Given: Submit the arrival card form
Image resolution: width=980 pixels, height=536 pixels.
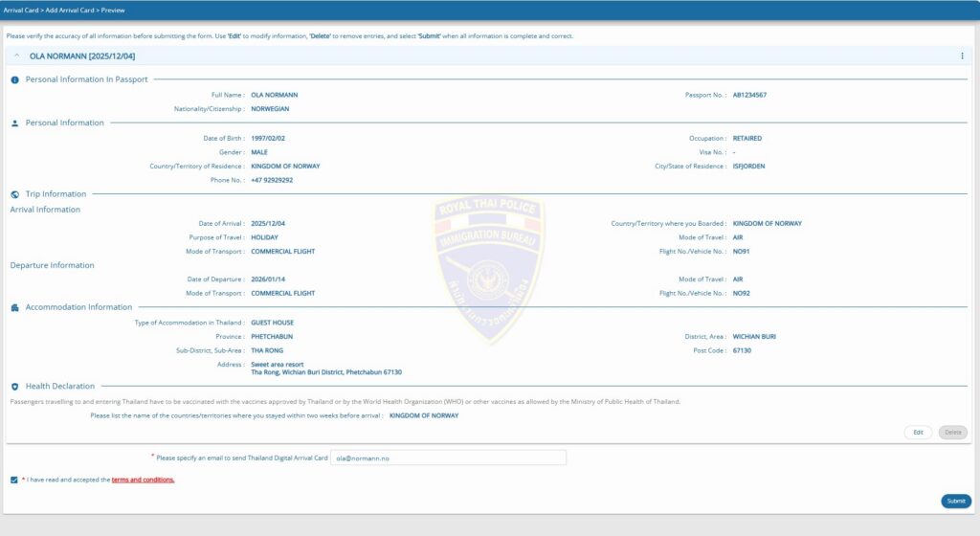Looking at the screenshot, I should click(x=955, y=502).
